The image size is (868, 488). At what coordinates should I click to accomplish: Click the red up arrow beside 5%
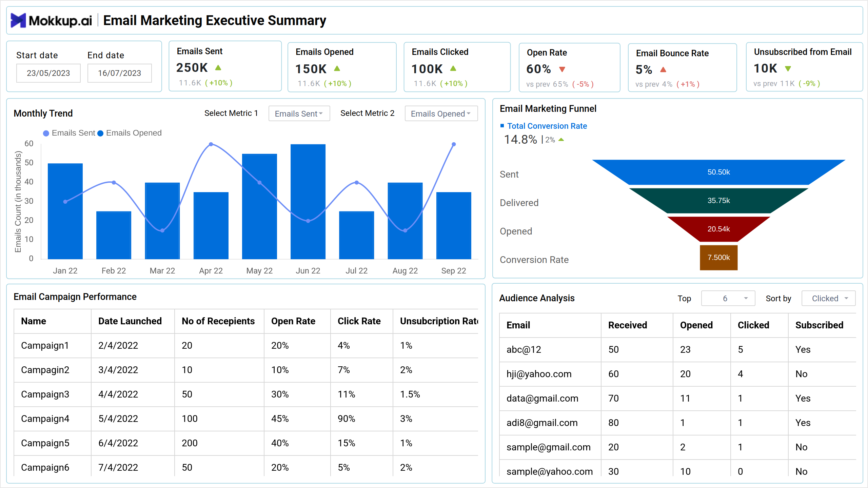click(663, 70)
